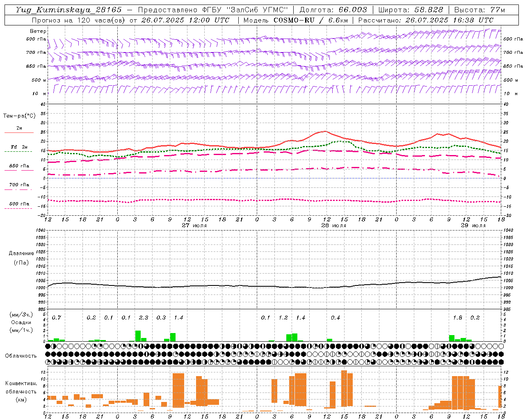Click the provider text ФГБУ "ЗапСиб УГМС"
The height and width of the screenshot is (420, 525).
coord(245,10)
